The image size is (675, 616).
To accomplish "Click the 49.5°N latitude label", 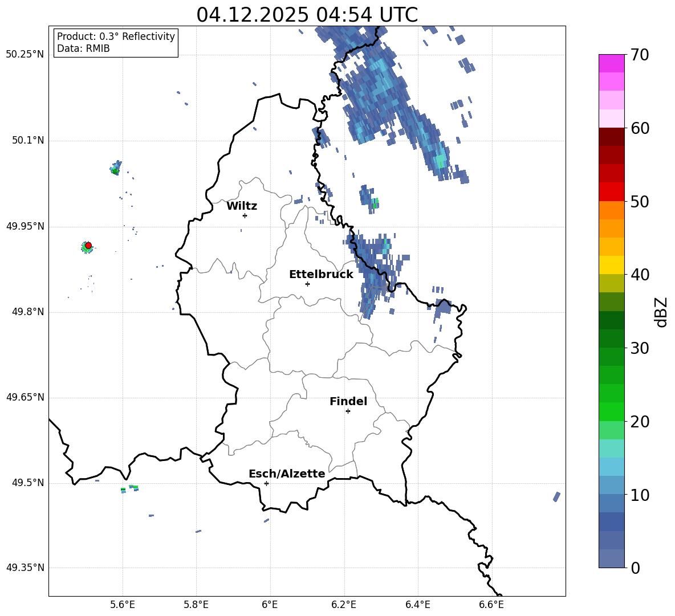I will (x=28, y=483).
